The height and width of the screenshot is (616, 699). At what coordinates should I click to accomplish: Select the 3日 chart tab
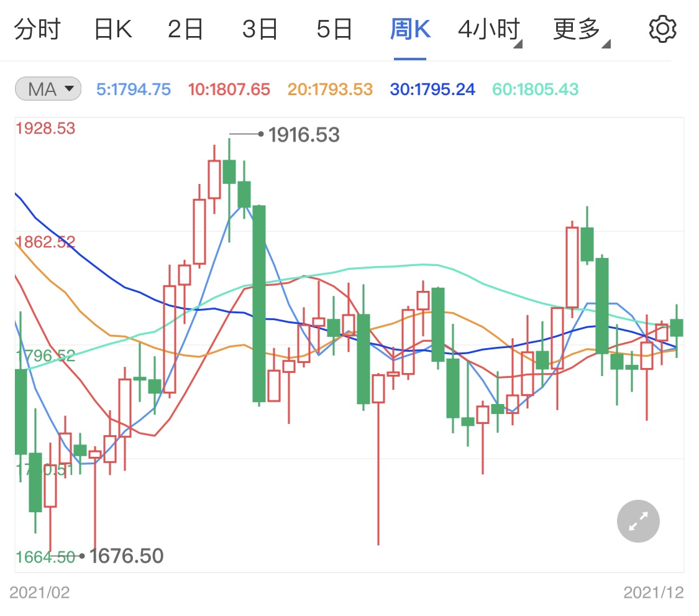pyautogui.click(x=260, y=29)
